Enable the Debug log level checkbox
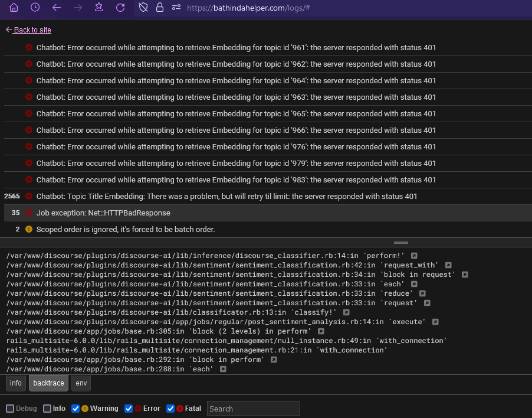Viewport: 532px width, 418px height. click(10, 409)
